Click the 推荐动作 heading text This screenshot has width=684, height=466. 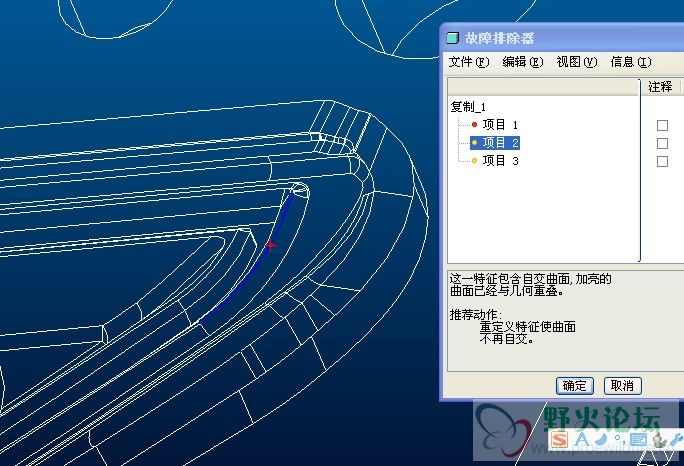coord(475,315)
